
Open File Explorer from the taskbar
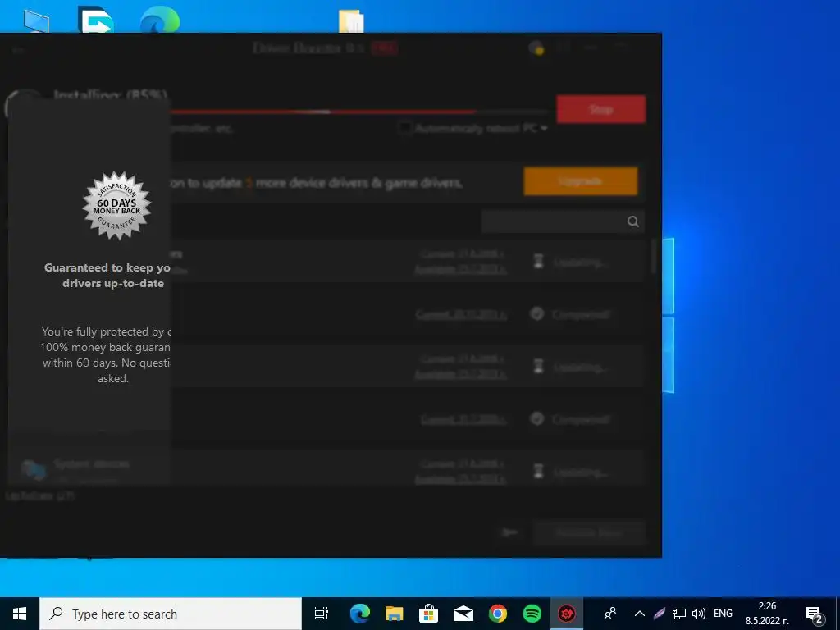(395, 614)
